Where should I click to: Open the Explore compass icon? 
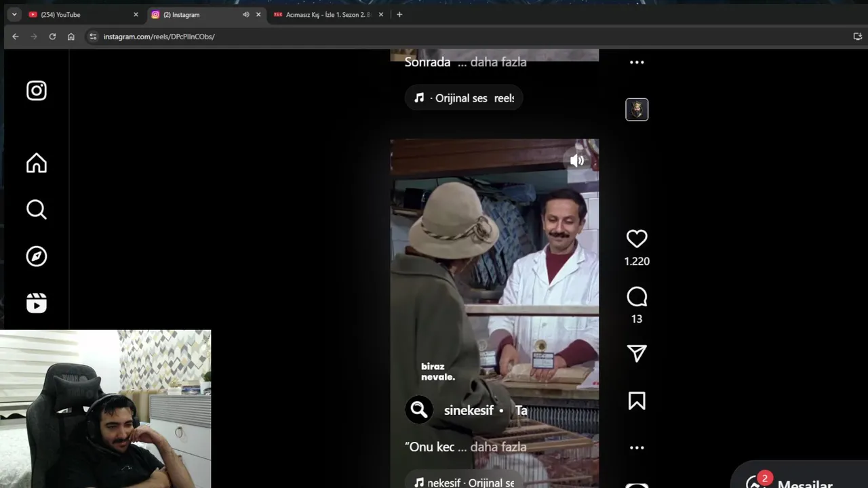(37, 256)
